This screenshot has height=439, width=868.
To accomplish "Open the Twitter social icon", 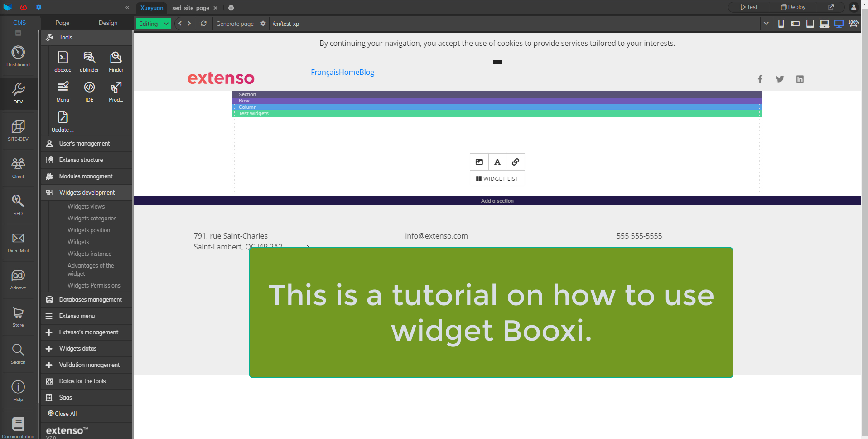I will tap(780, 79).
